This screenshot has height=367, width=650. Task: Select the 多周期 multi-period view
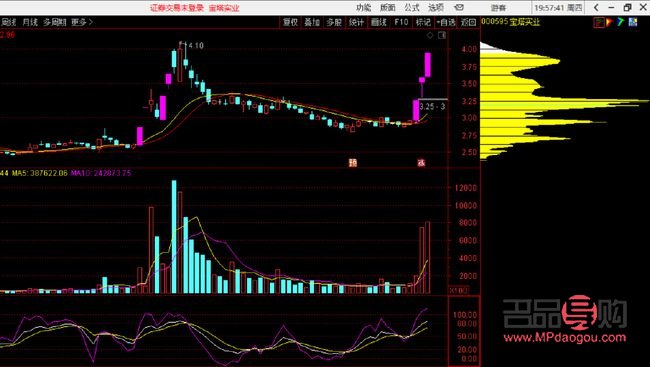click(54, 22)
